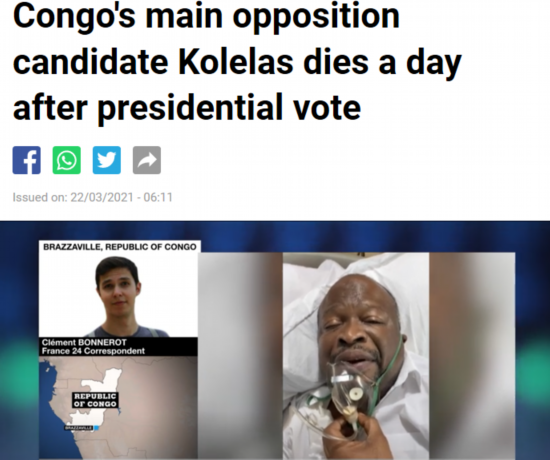Click the "France 24 Correspondent" caption line

click(x=93, y=351)
